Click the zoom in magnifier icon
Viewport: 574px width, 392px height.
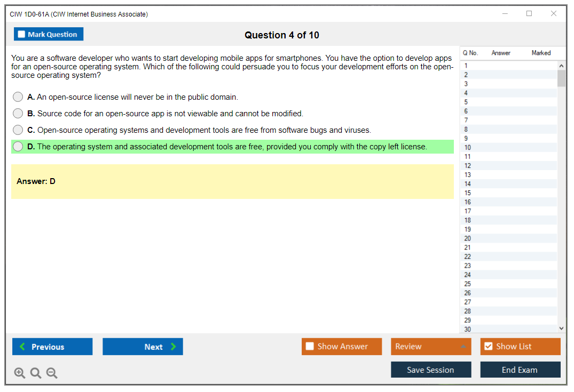20,373
